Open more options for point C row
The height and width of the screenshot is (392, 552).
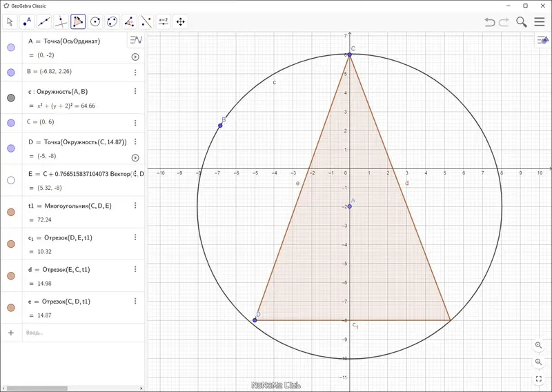pyautogui.click(x=135, y=123)
